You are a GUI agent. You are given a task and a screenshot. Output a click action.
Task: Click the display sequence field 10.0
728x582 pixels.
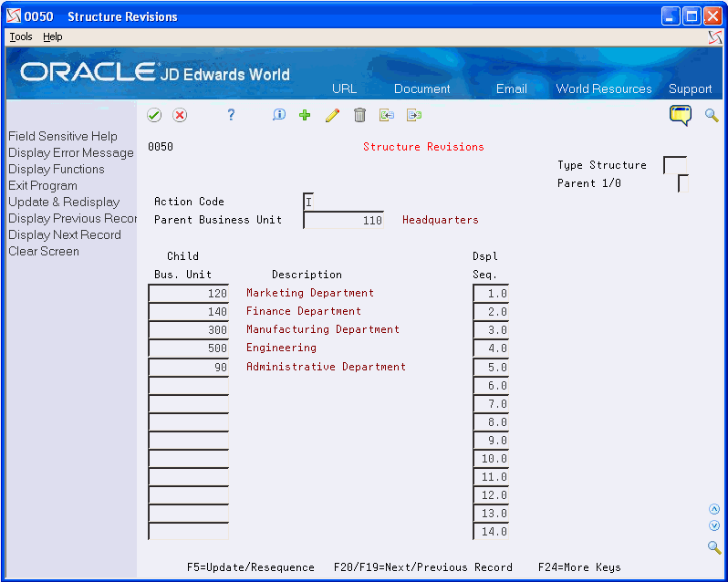[491, 459]
